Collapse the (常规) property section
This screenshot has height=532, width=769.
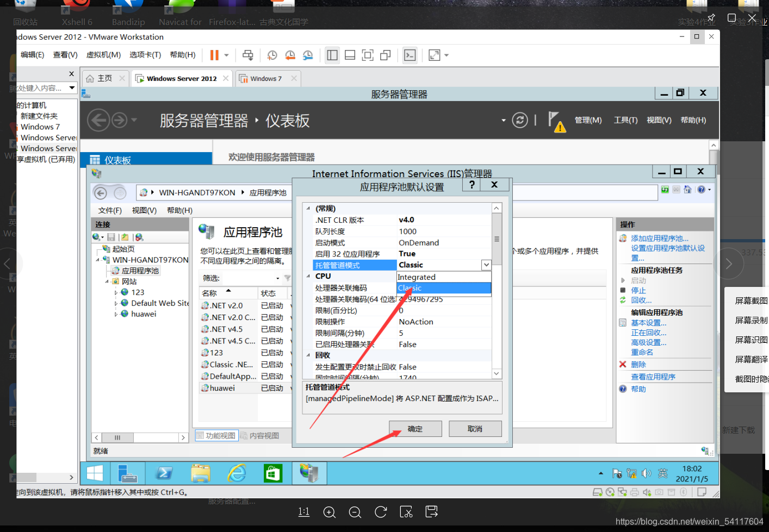308,209
